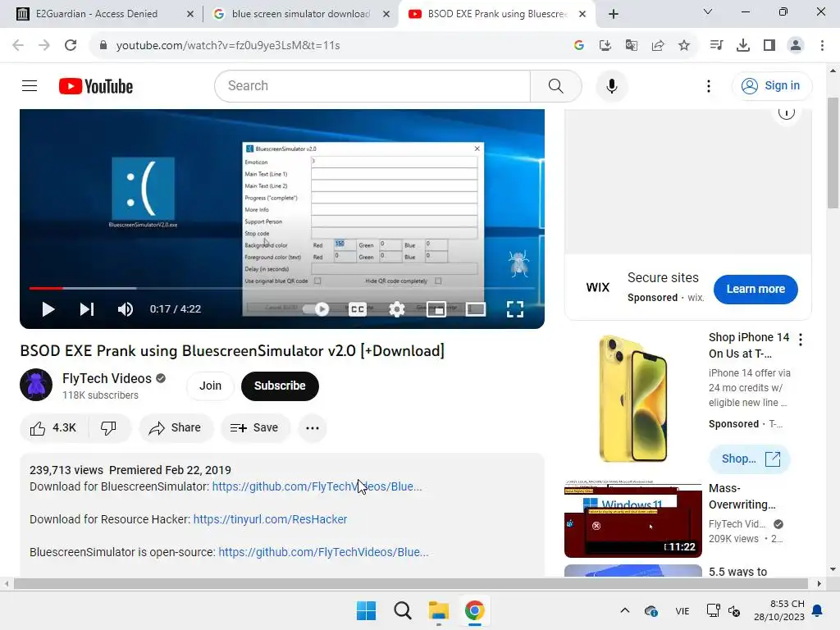
Task: Open the Mass-Overwriting video thumbnail
Action: (x=632, y=519)
